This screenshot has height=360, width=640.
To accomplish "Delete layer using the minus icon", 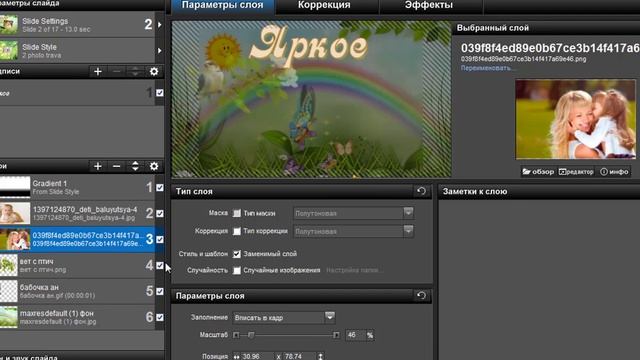I will (116, 166).
